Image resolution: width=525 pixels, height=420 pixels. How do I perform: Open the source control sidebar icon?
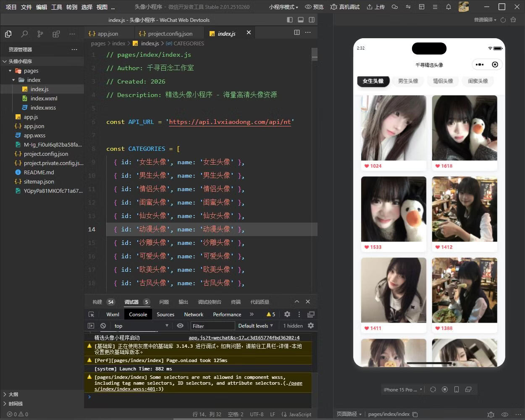(40, 34)
